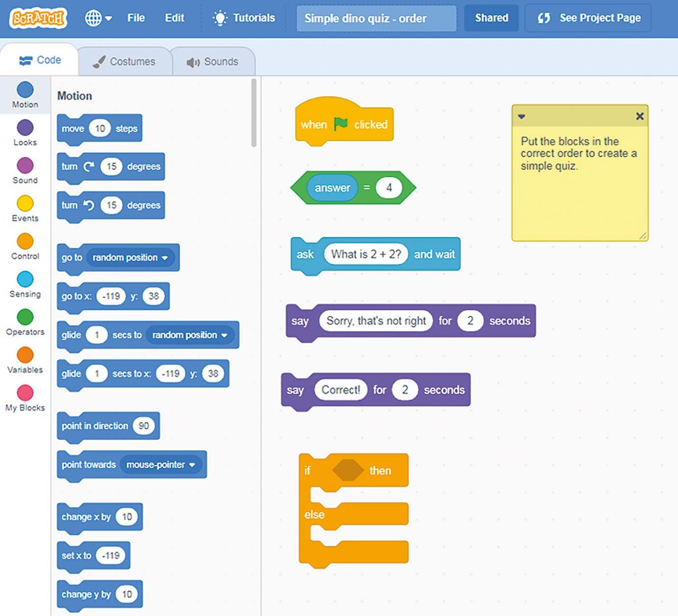This screenshot has width=678, height=616.
Task: Select the Sensing block category
Action: [x=25, y=284]
